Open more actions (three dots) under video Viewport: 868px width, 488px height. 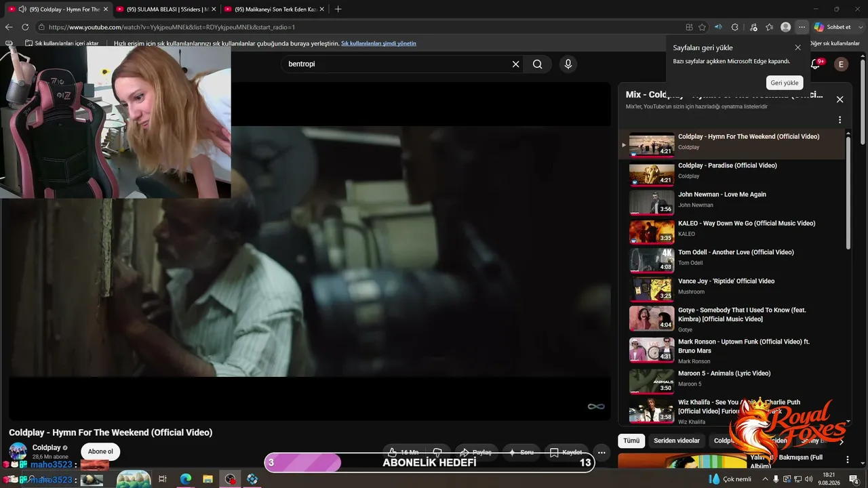(601, 452)
